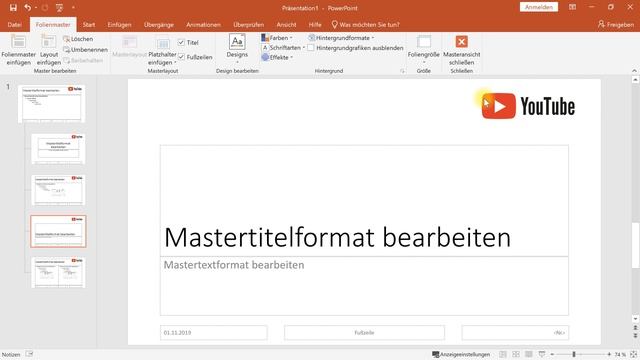This screenshot has width=640, height=360.
Task: Click the scroll-down arrow of slide scrollbar
Action: point(635,319)
